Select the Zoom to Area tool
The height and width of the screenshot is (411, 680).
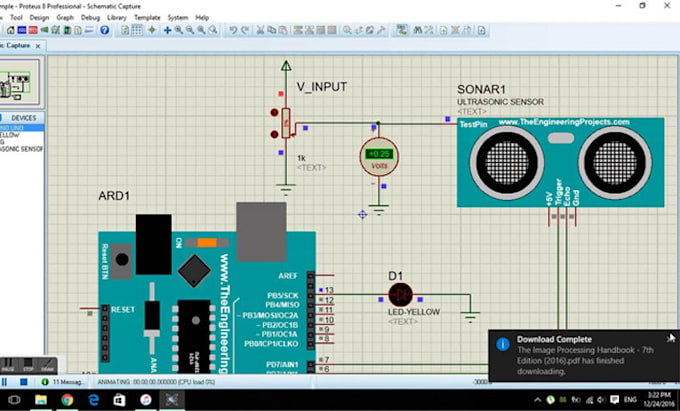coord(212,30)
